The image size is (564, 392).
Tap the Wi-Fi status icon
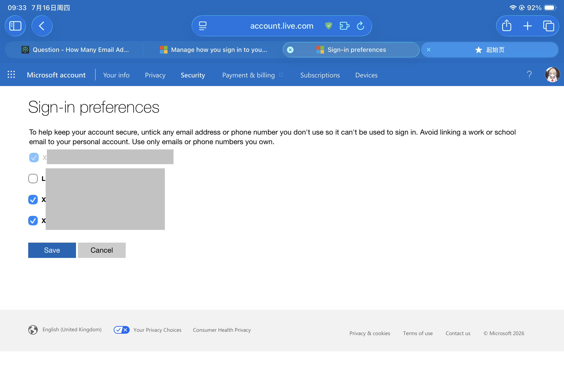(513, 8)
